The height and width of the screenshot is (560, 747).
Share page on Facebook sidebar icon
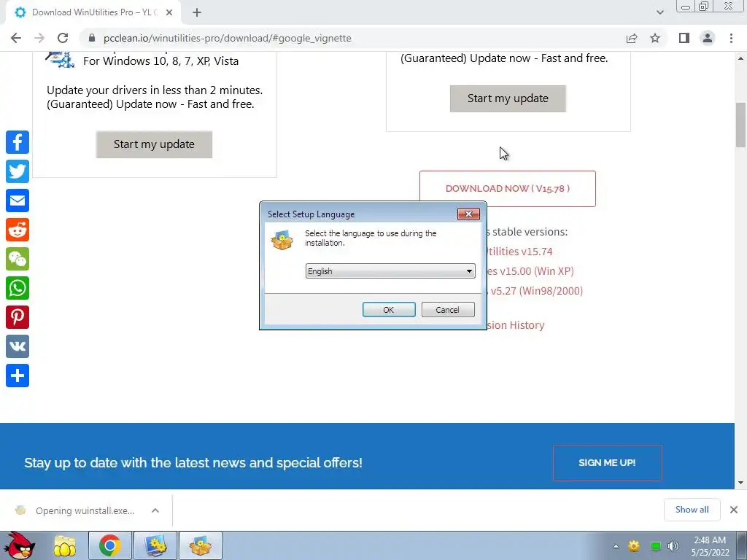click(x=18, y=142)
